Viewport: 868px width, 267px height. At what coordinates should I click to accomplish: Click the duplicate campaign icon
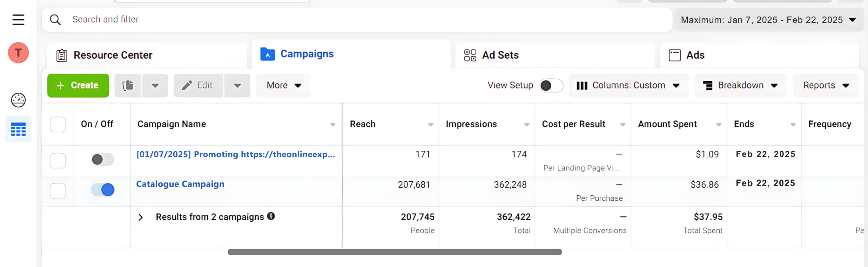coord(128,85)
